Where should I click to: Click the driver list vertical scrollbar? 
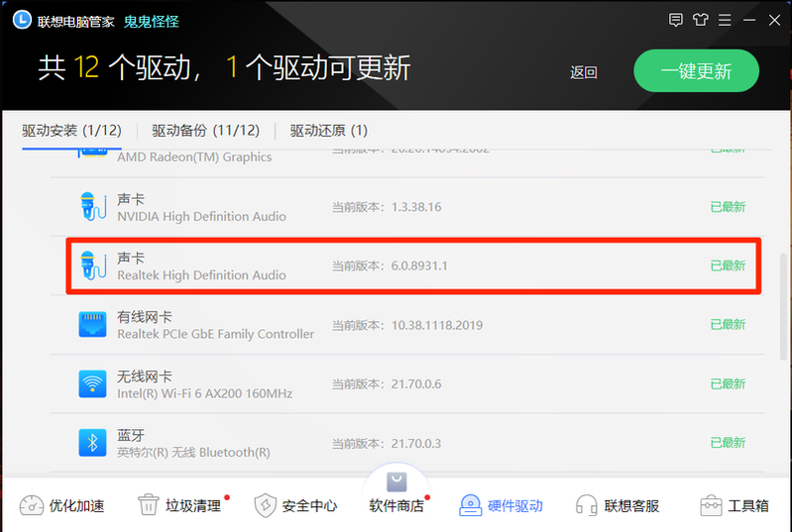783,306
